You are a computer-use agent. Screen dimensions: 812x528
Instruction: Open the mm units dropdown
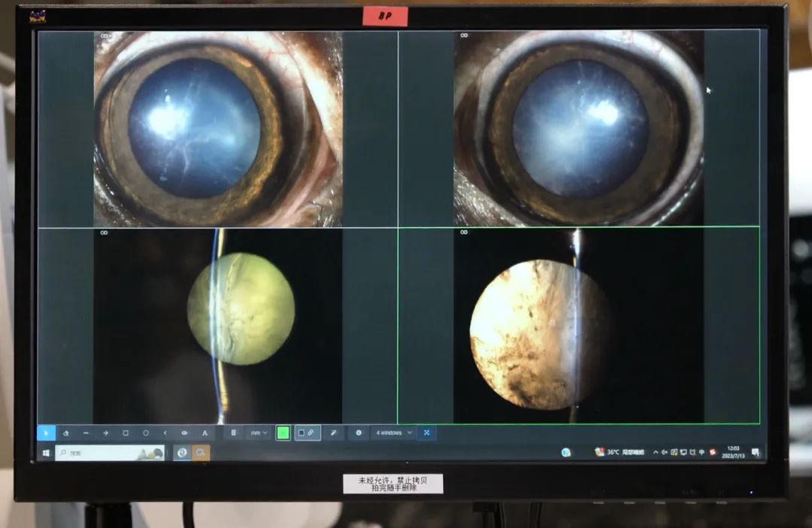pos(259,432)
